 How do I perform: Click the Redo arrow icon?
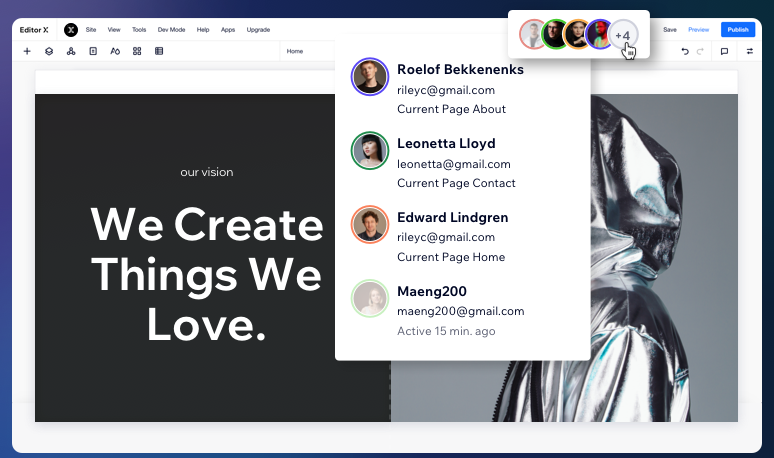[x=700, y=51]
